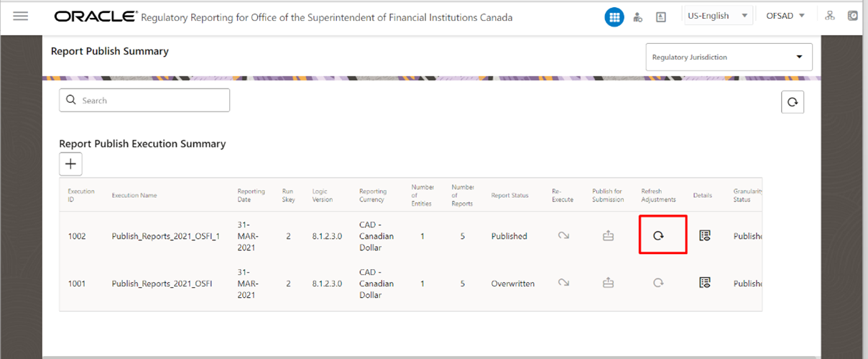Add a new report publish execution
Screen dimensions: 868x359
pyautogui.click(x=70, y=164)
